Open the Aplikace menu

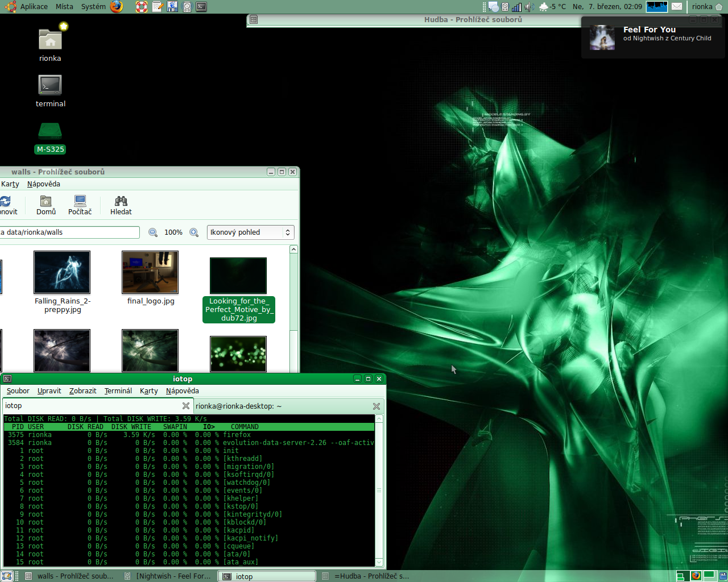point(34,7)
